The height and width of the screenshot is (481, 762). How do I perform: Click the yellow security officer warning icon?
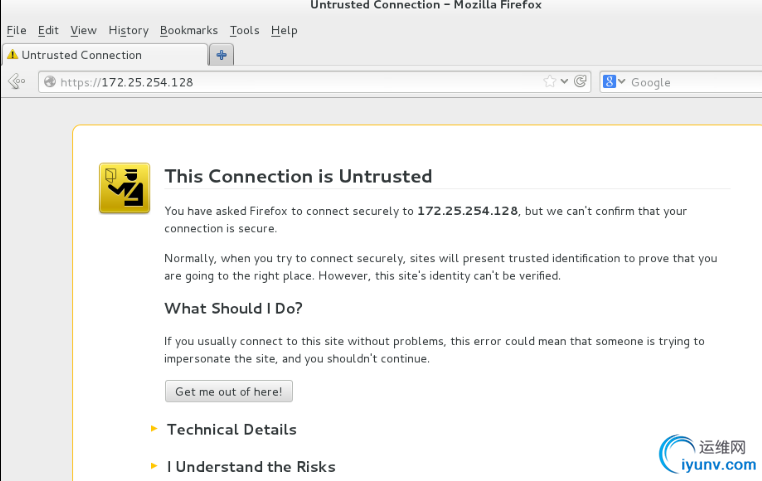(124, 188)
